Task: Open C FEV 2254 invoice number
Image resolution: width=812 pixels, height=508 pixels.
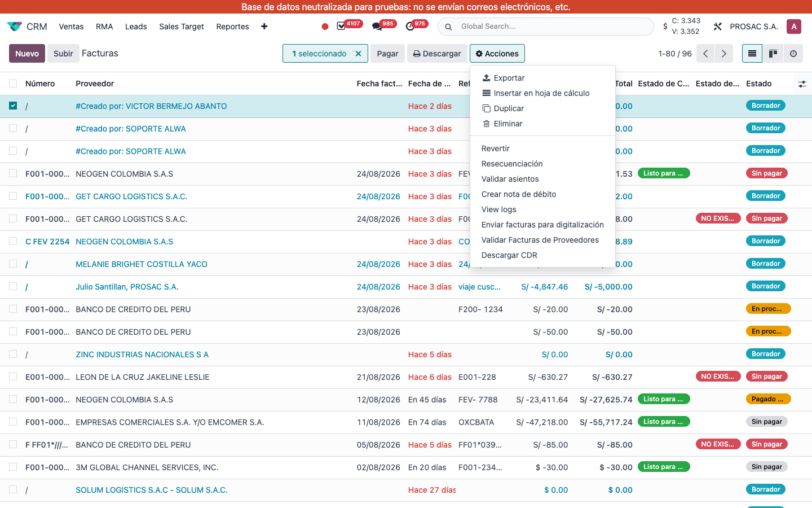Action: tap(47, 242)
